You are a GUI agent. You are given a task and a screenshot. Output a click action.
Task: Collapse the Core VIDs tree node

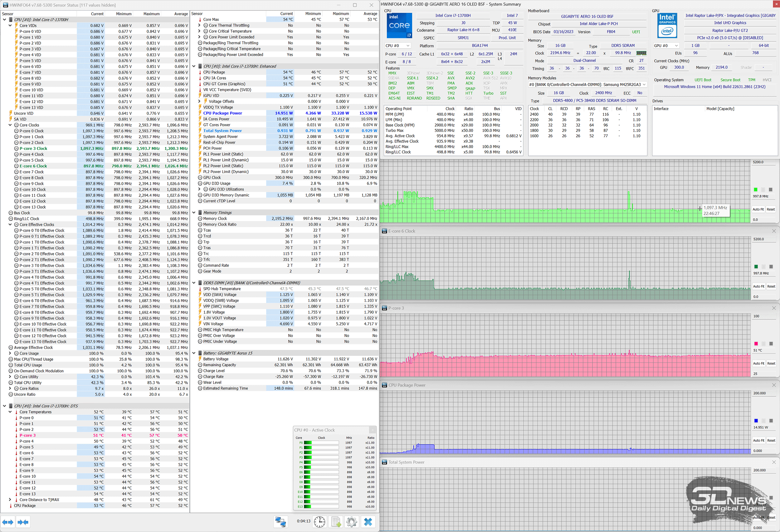pos(10,26)
